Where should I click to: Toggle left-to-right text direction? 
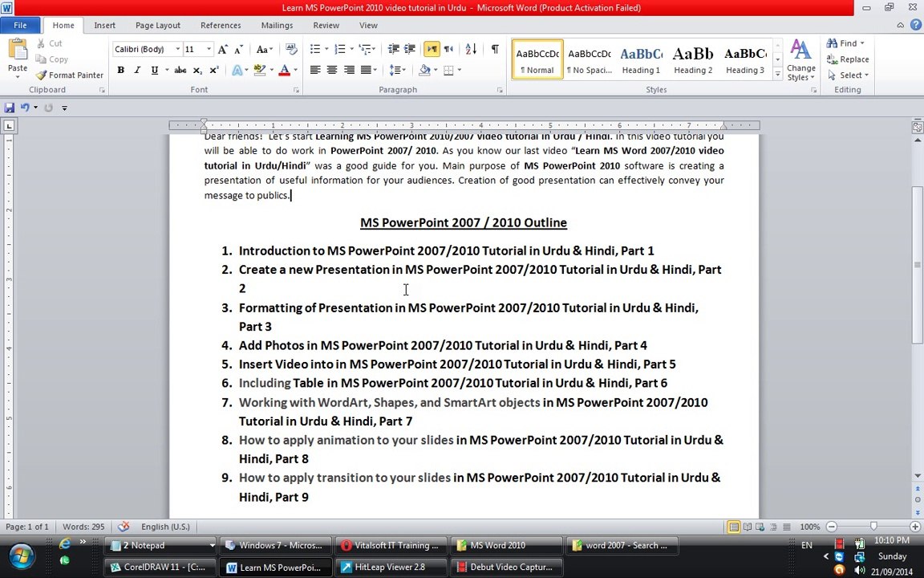(432, 49)
